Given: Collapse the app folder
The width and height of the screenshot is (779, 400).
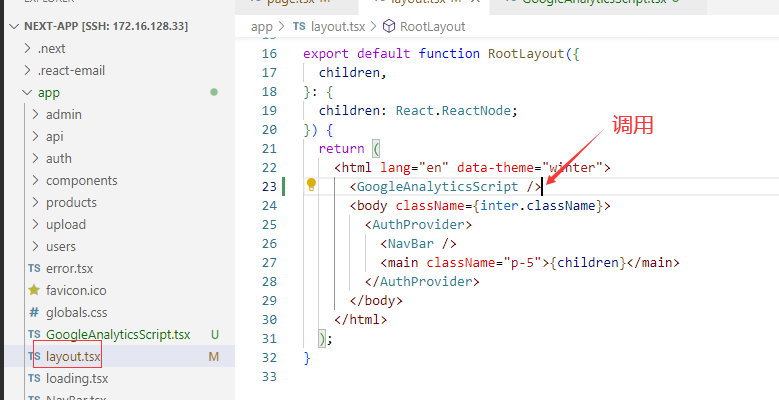Looking at the screenshot, I should (28, 92).
